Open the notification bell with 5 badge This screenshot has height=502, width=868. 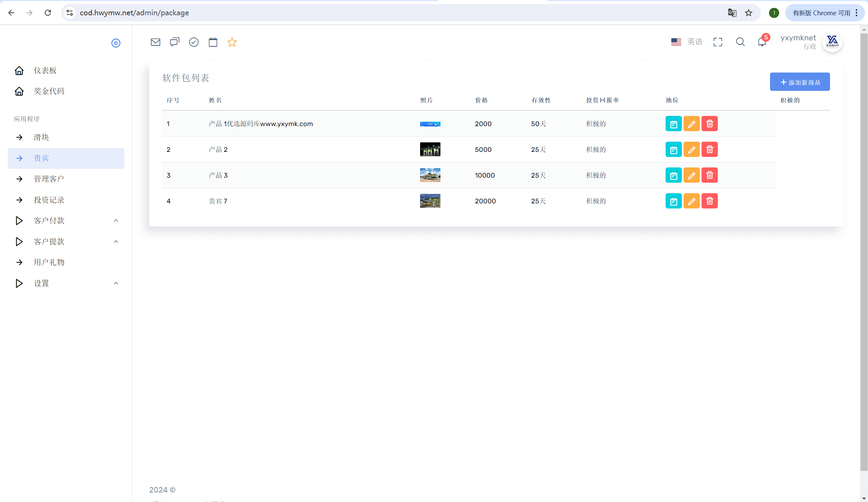click(x=762, y=42)
